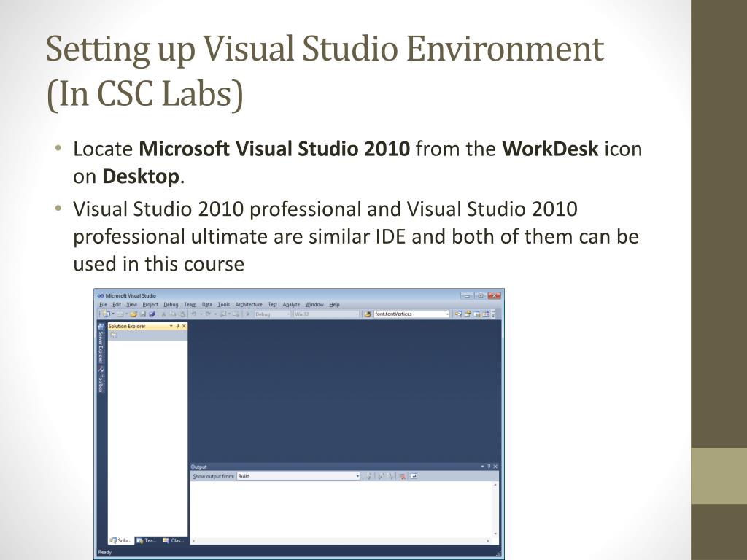The height and width of the screenshot is (560, 747).
Task: Open the Toolbox side tab
Action: point(101,379)
